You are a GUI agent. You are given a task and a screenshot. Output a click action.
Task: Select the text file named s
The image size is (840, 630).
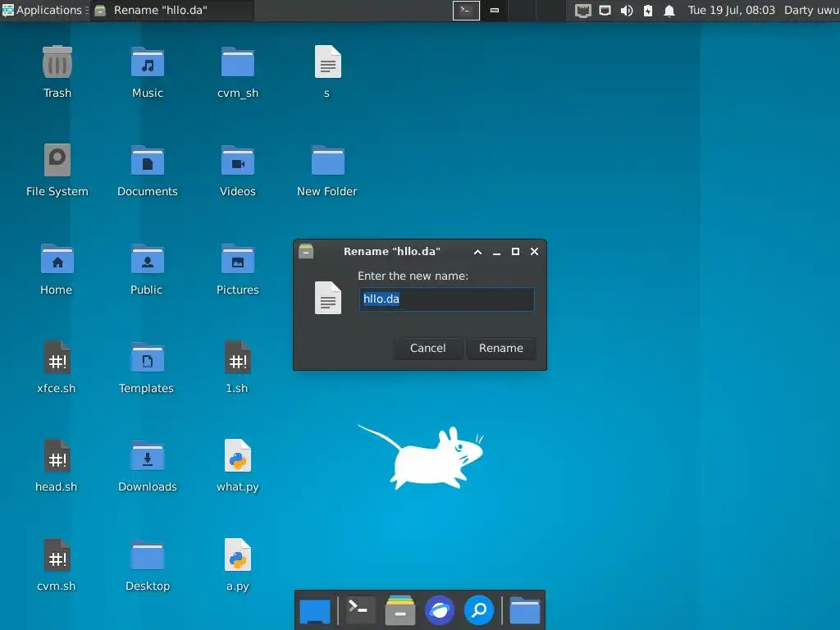pos(327,62)
